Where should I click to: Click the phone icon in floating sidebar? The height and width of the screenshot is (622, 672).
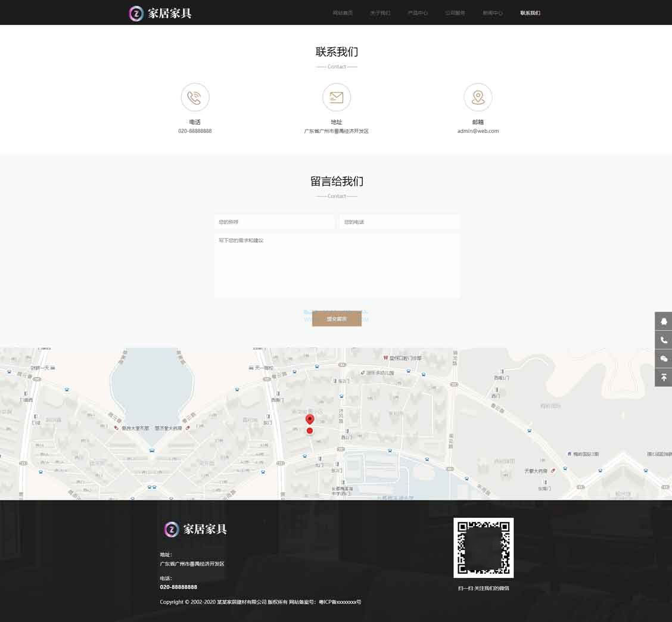pyautogui.click(x=664, y=340)
